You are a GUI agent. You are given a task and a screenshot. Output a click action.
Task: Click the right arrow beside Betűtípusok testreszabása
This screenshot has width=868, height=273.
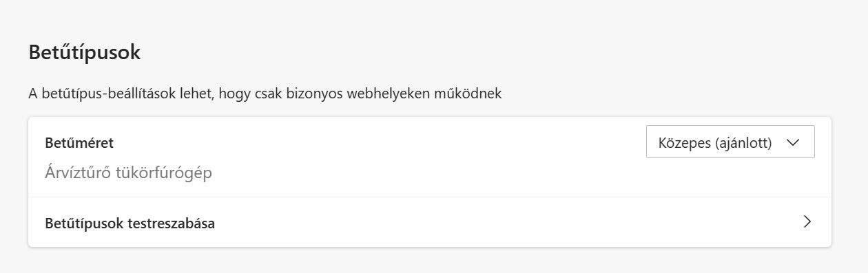(807, 222)
